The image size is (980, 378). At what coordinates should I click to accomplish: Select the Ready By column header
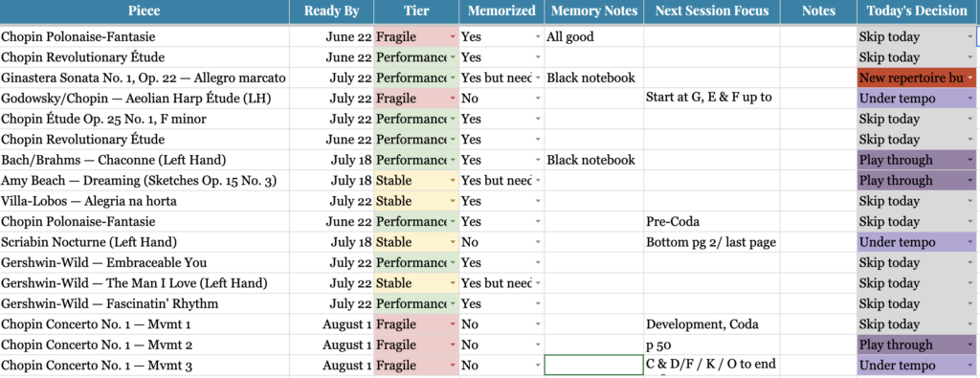click(x=332, y=11)
